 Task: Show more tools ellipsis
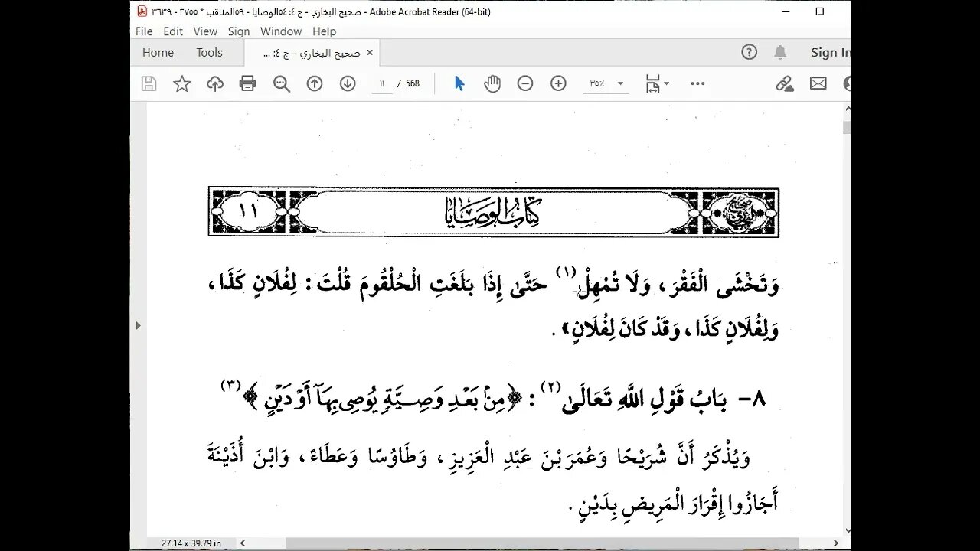(697, 84)
